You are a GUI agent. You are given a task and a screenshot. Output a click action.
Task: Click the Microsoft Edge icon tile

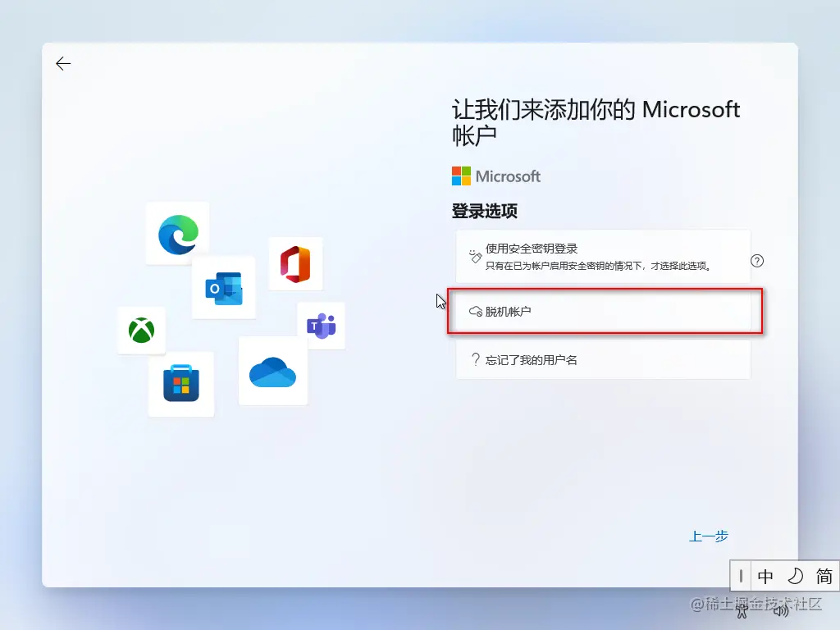pos(178,234)
